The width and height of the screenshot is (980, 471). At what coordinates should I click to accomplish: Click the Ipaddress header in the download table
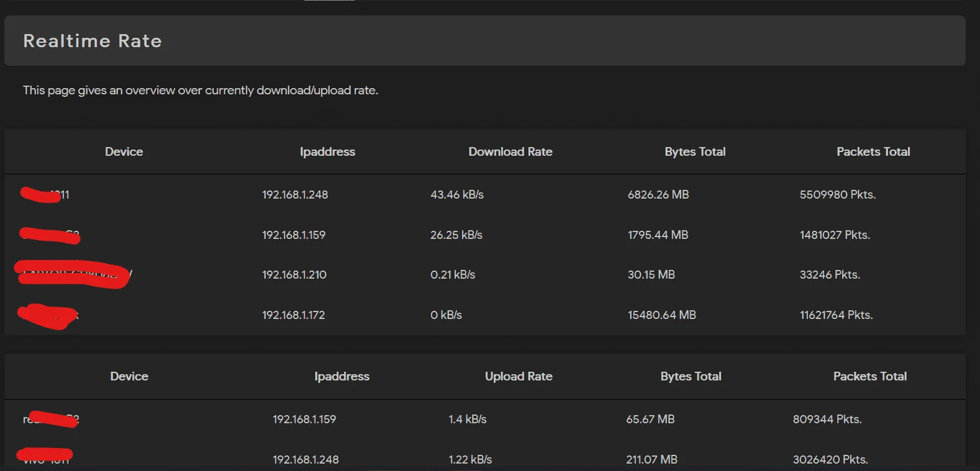pos(327,152)
